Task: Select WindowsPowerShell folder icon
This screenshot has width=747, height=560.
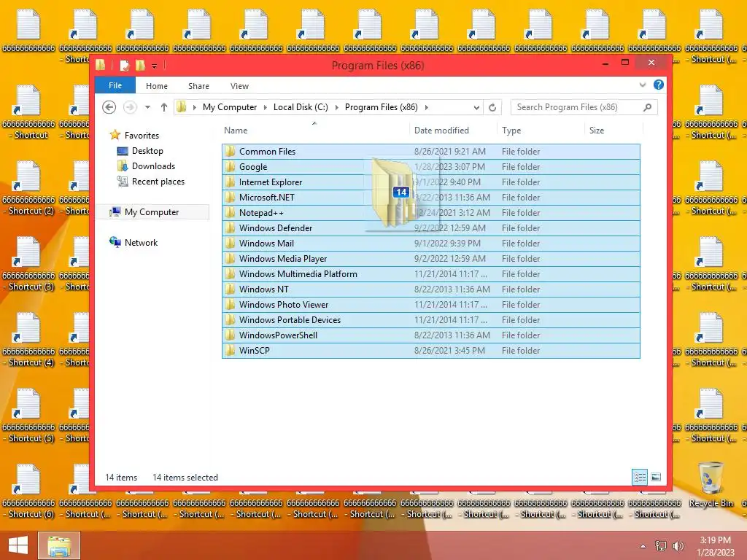Action: [231, 335]
